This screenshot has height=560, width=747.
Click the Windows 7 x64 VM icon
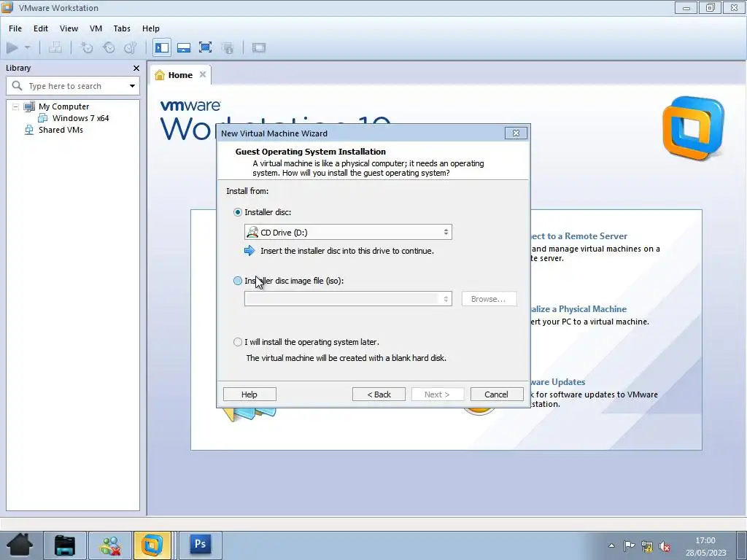[43, 118]
